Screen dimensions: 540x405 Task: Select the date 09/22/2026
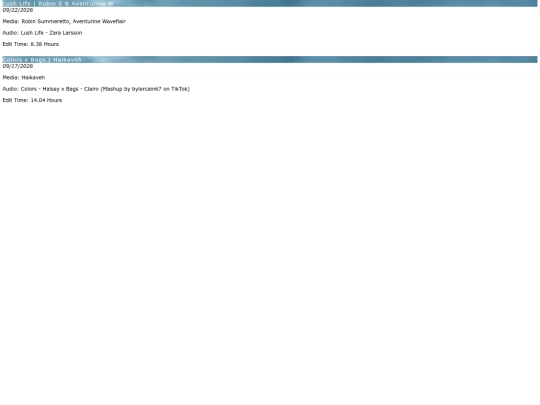[18, 10]
